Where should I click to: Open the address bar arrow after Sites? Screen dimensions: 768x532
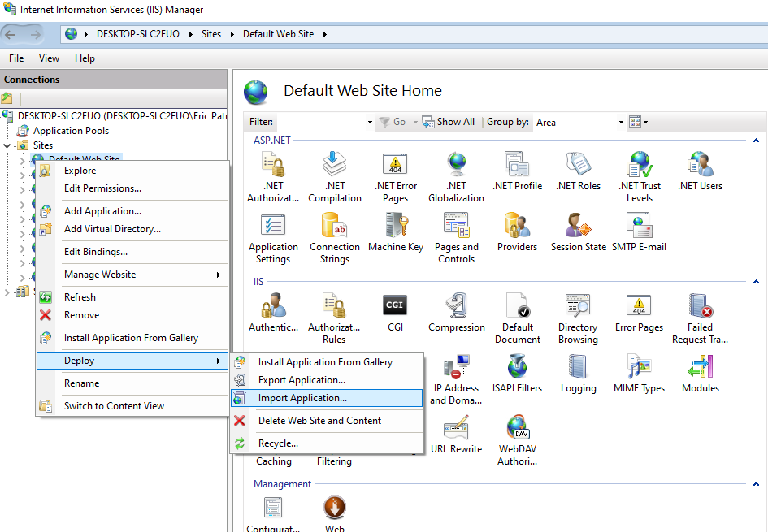[x=232, y=34]
